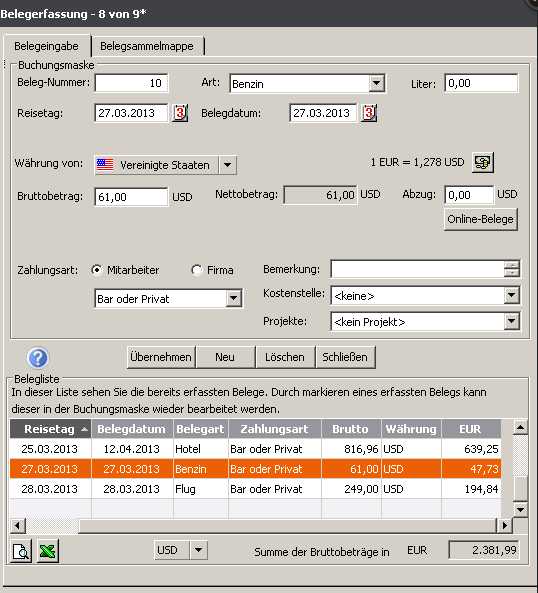The height and width of the screenshot is (593, 538).
Task: Select the Firma payment option
Action: pyautogui.click(x=197, y=270)
